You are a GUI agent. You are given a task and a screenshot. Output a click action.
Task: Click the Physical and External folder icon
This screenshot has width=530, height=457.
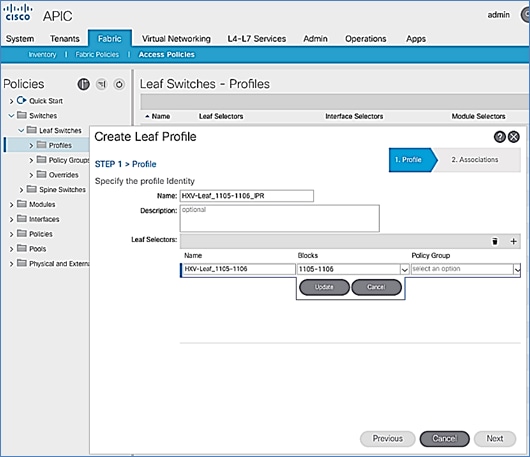[22, 263]
